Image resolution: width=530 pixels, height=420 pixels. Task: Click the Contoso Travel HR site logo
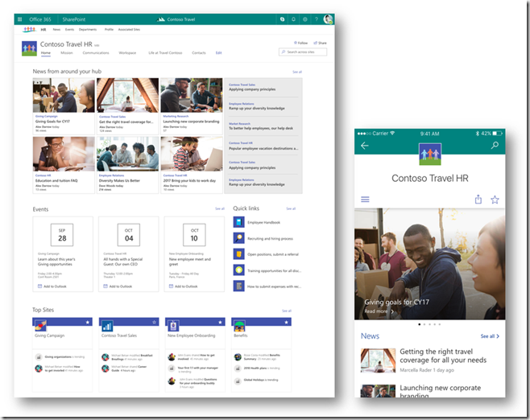30,48
